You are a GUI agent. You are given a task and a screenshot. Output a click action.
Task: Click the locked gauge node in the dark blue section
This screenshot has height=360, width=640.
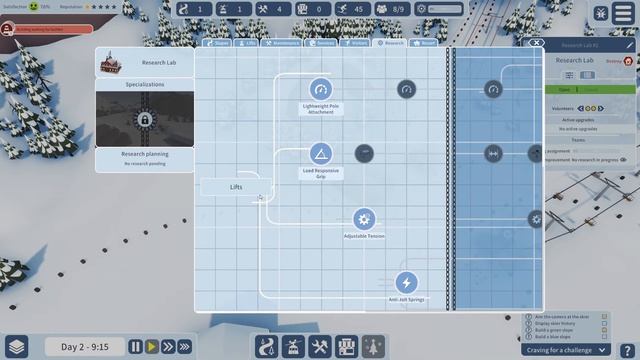click(x=493, y=89)
